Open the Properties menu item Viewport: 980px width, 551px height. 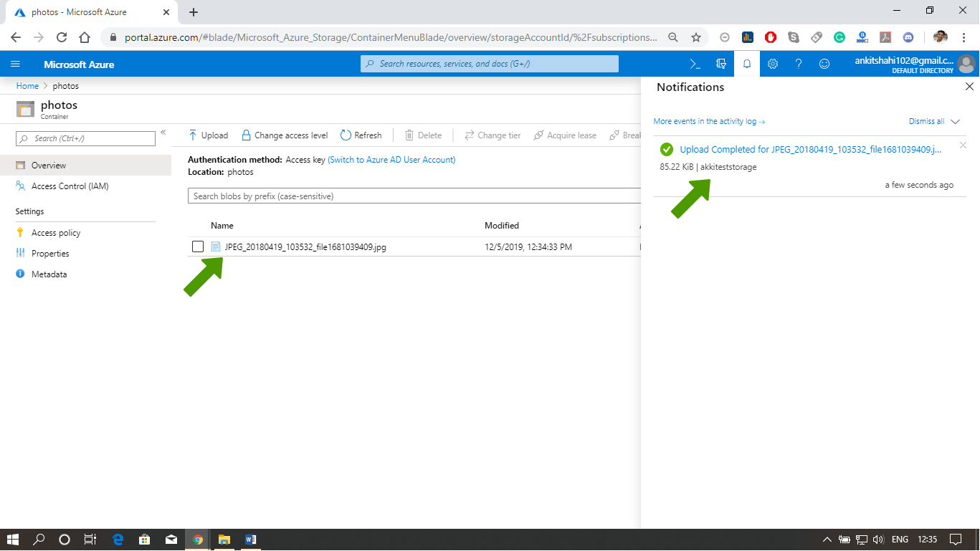(x=50, y=254)
